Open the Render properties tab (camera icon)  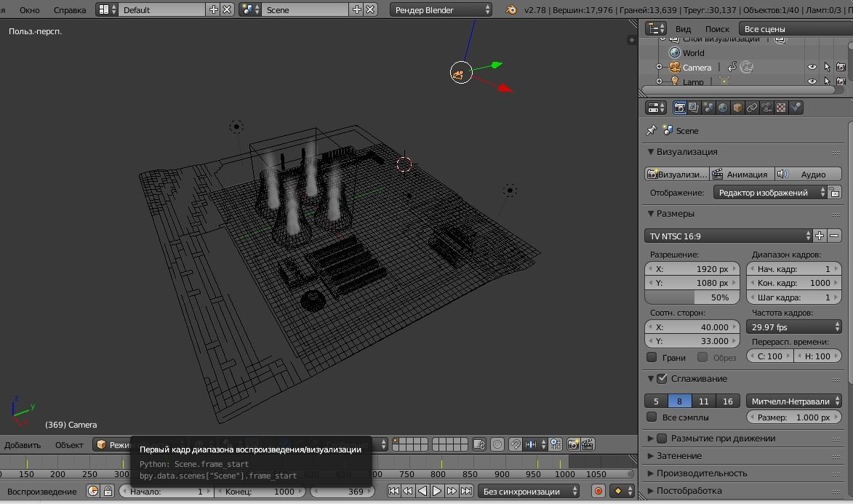click(x=679, y=108)
